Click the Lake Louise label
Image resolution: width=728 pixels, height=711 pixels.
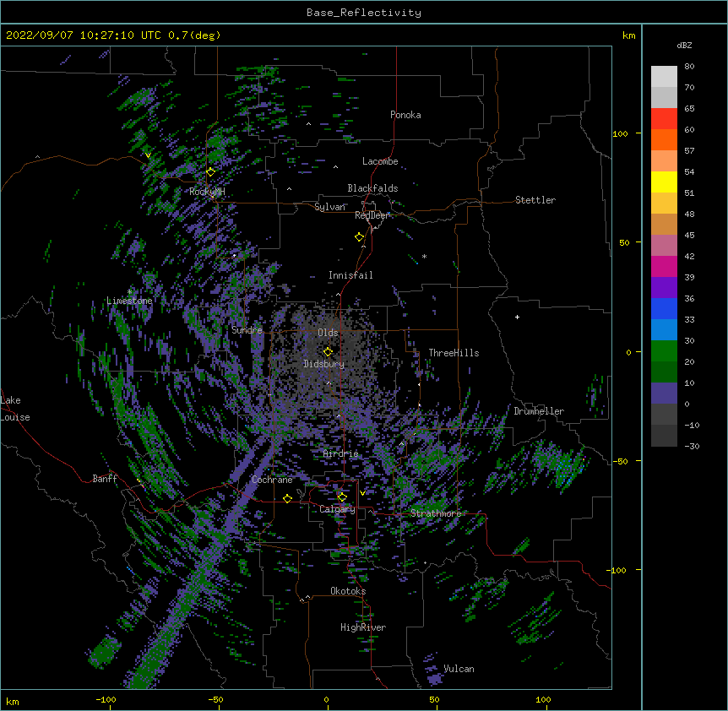coord(15,409)
